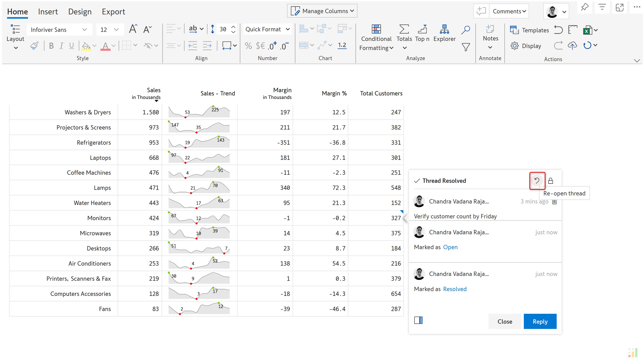Switch to the Design tab
644x361 pixels.
click(80, 11)
